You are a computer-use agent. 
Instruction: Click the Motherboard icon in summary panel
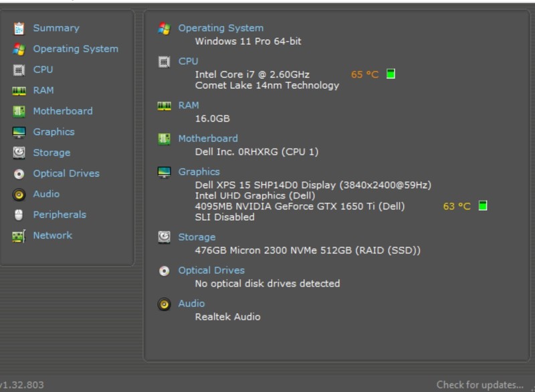click(x=164, y=139)
